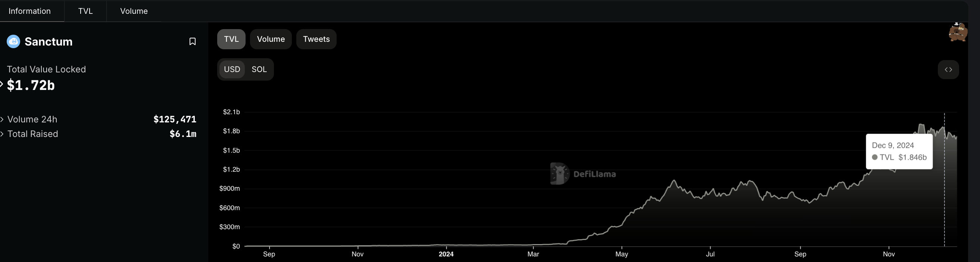Click the user avatar in top-right corner
The image size is (980, 262).
[x=958, y=32]
